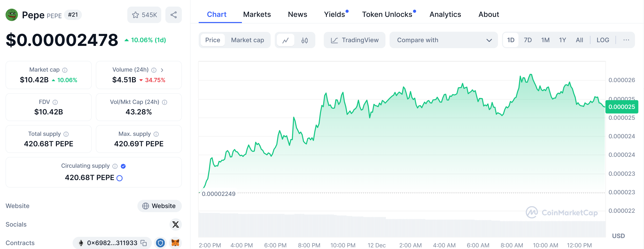This screenshot has width=644, height=249.
Task: Click the blue shield security icon
Action: 160,243
